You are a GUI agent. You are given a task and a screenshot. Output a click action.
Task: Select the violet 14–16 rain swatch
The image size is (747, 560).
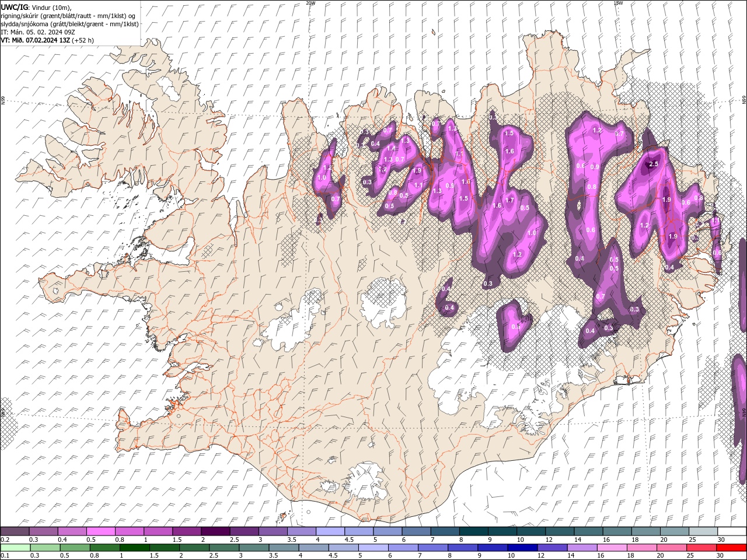pos(582,548)
